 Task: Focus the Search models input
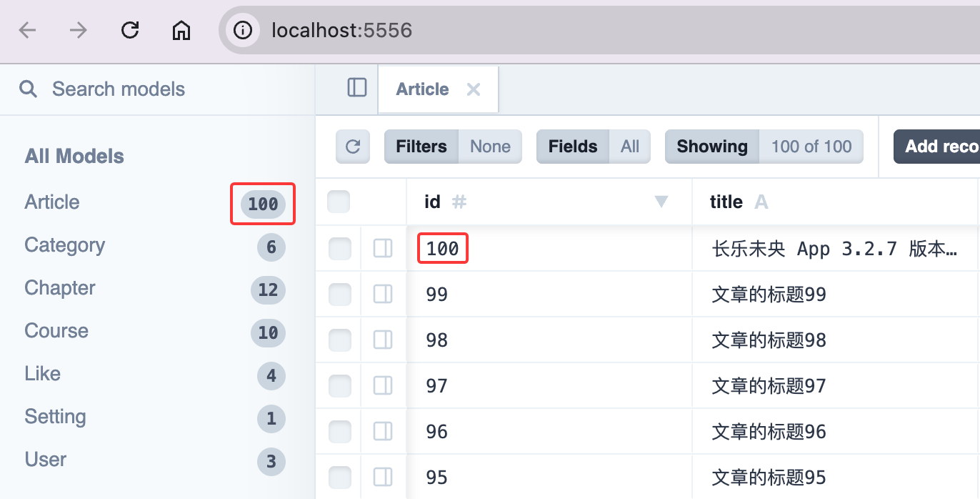[119, 89]
